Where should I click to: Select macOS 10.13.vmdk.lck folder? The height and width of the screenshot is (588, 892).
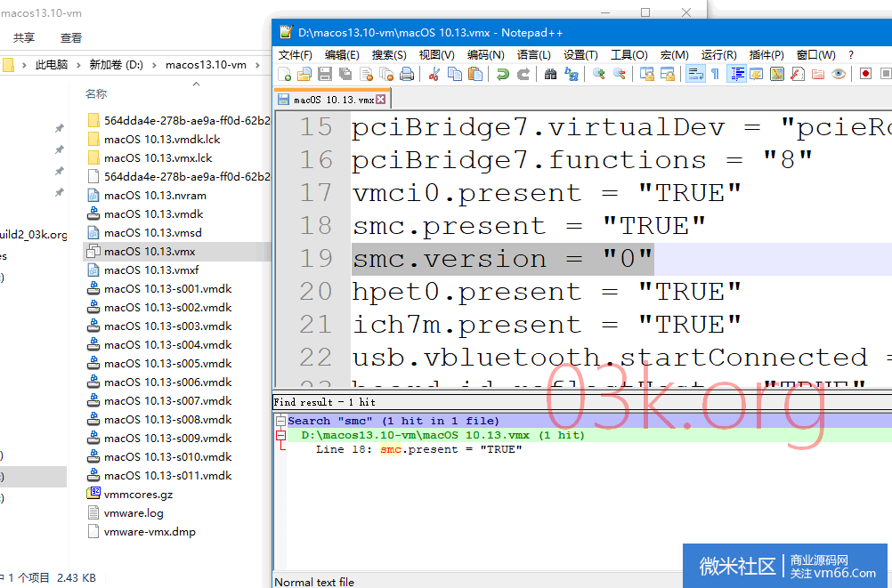[161, 140]
